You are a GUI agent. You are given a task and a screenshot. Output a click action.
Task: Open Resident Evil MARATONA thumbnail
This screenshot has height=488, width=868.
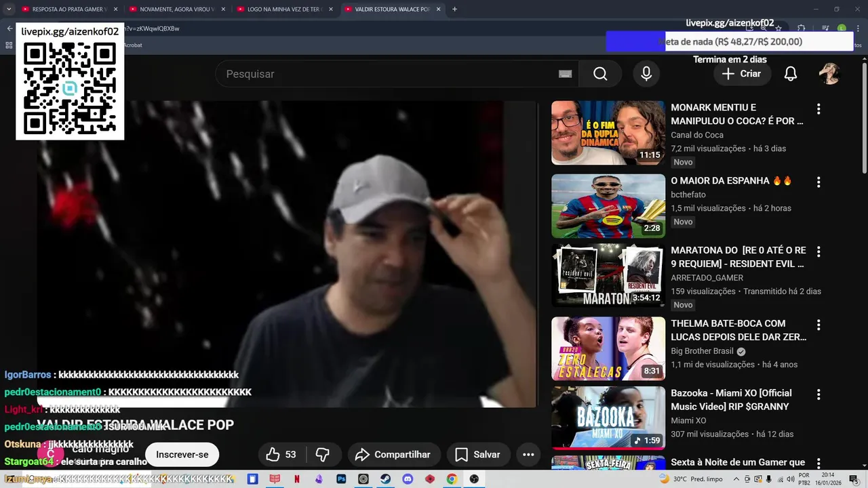coord(608,276)
